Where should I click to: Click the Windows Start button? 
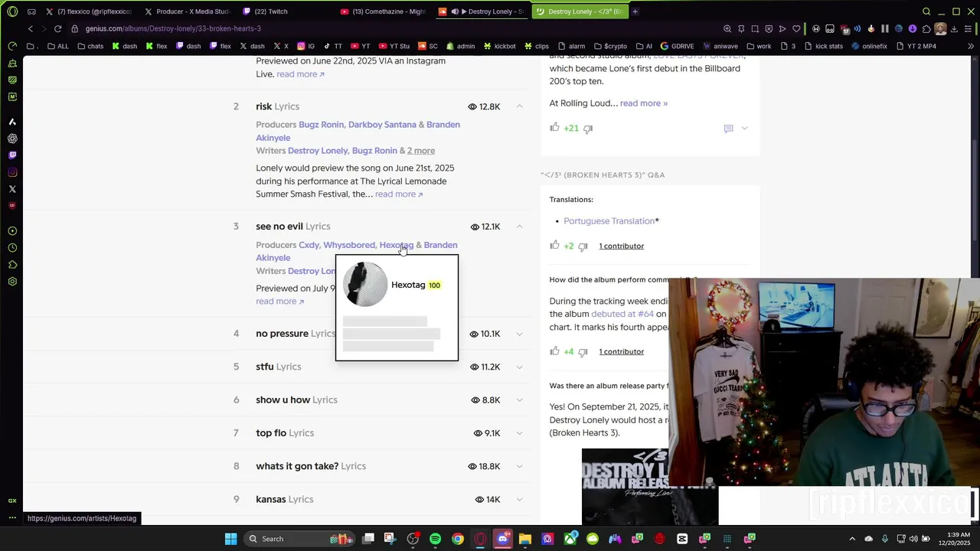(x=230, y=539)
